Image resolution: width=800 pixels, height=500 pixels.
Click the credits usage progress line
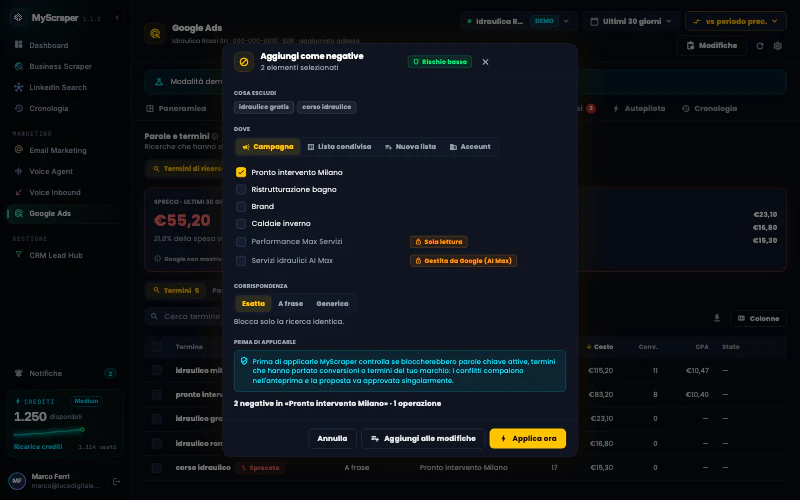[x=48, y=432]
